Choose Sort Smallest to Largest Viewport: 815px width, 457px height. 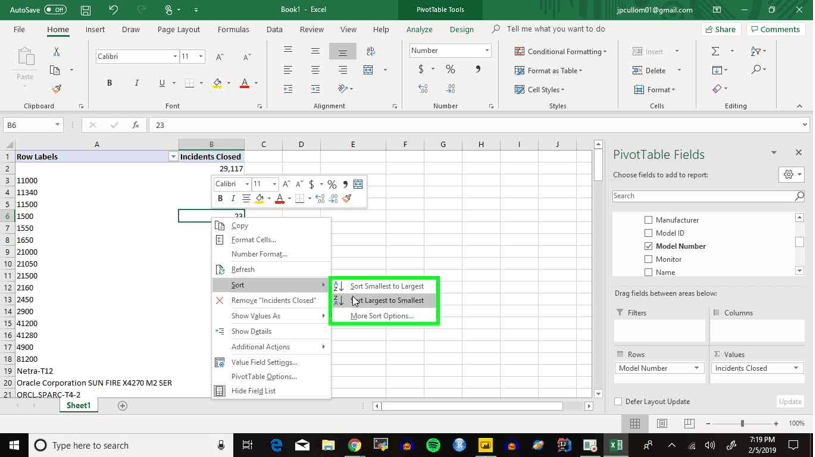pos(384,286)
